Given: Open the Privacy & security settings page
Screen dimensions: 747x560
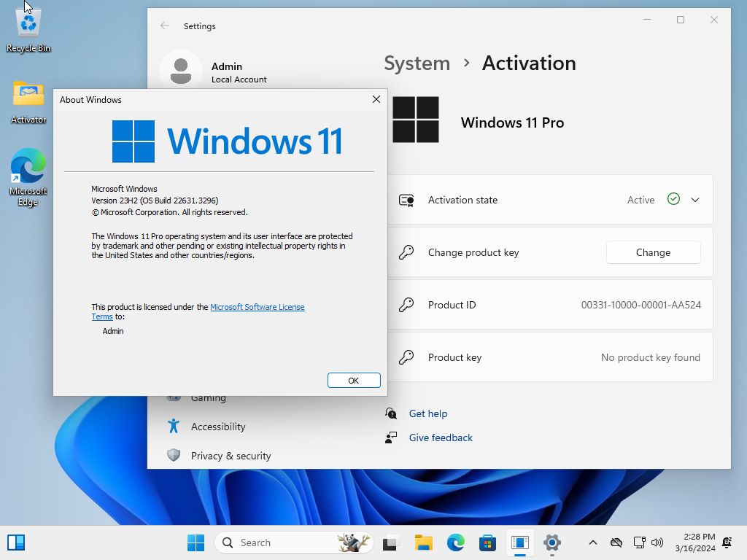Looking at the screenshot, I should (x=231, y=456).
